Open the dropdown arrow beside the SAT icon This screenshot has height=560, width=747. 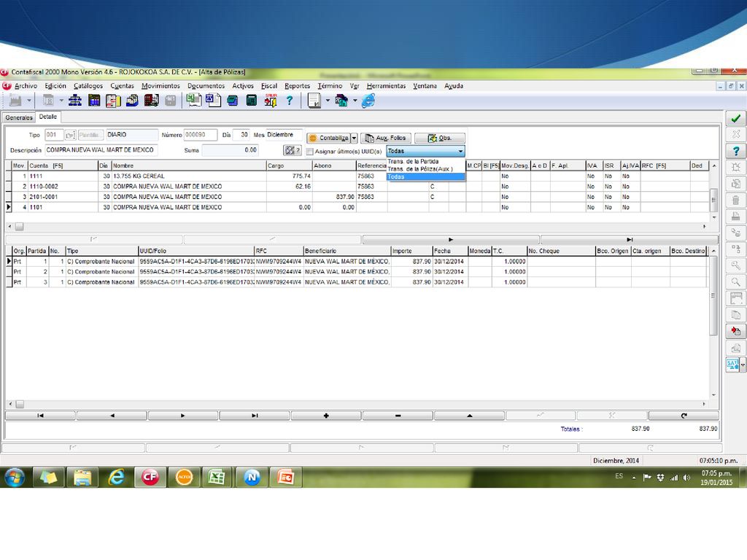(x=742, y=365)
